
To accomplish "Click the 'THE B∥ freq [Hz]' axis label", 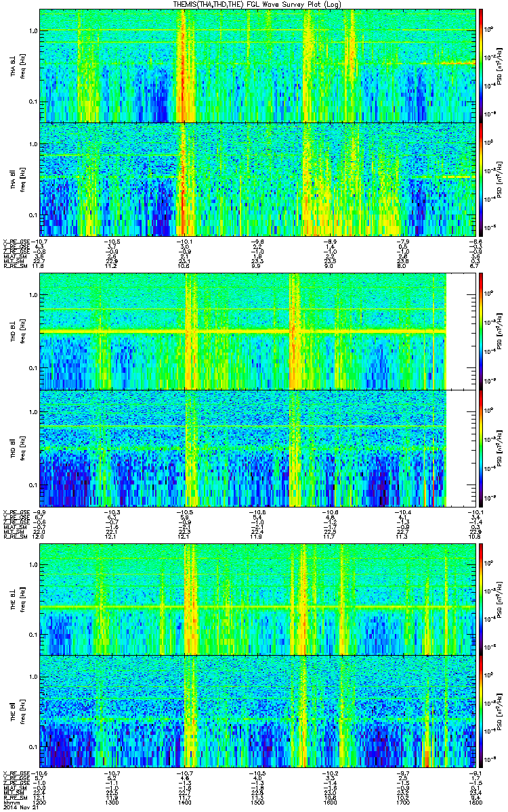I will (x=16, y=710).
